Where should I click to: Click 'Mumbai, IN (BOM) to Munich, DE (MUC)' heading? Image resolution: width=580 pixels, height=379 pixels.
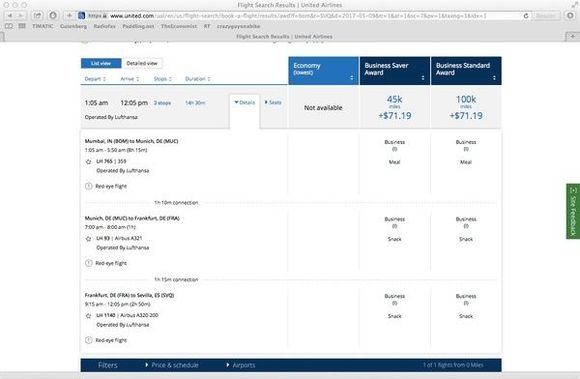(131, 141)
